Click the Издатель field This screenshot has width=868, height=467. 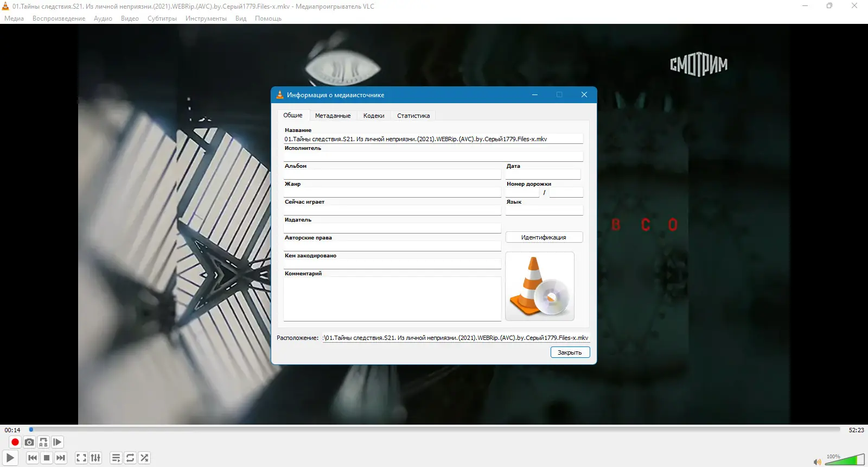pos(392,229)
